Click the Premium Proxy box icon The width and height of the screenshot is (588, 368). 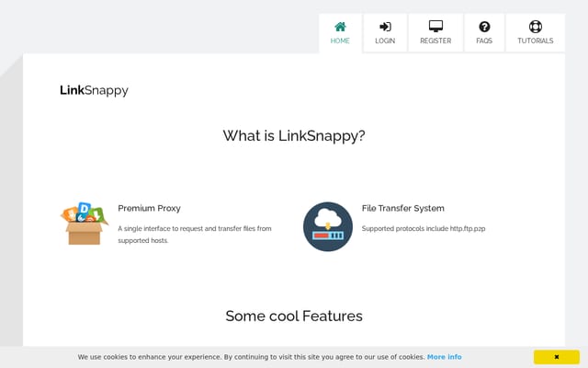[85, 224]
